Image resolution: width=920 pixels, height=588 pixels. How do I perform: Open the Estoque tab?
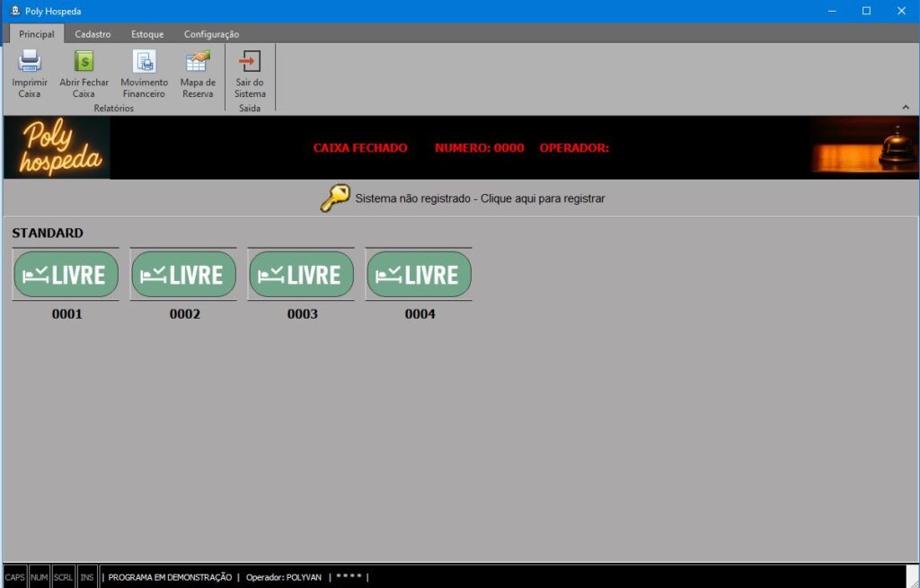147,34
